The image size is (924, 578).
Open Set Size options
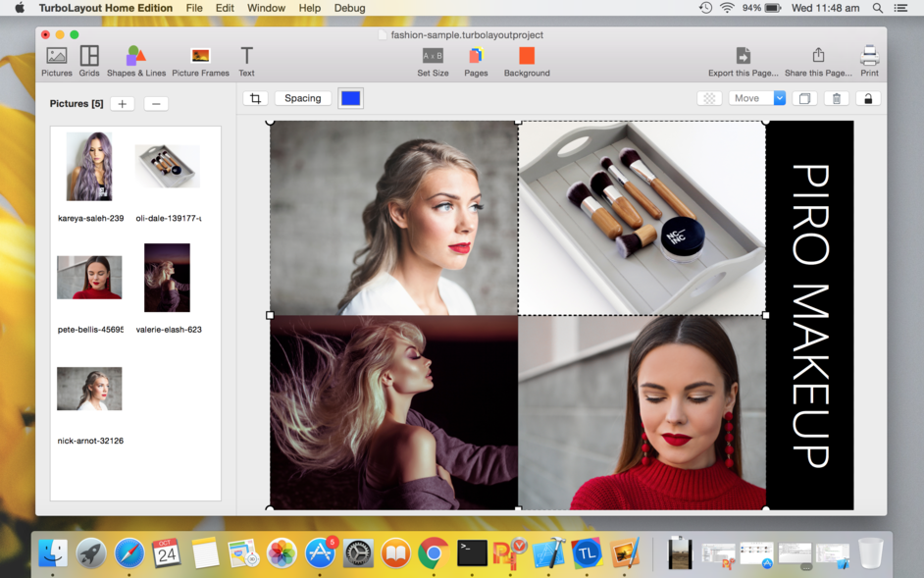pos(433,61)
